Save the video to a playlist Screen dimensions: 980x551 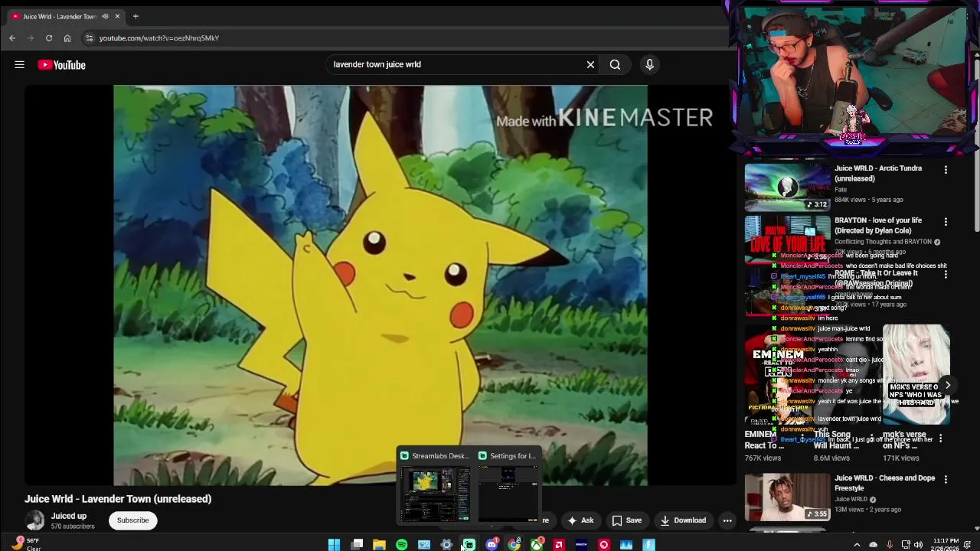point(626,520)
